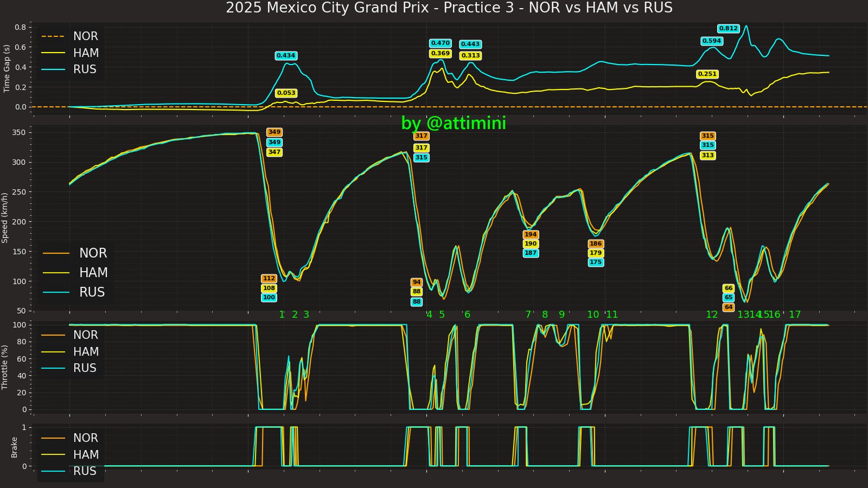The image size is (868, 488).
Task: Click the 347 yellow top speed label
Action: [x=275, y=152]
